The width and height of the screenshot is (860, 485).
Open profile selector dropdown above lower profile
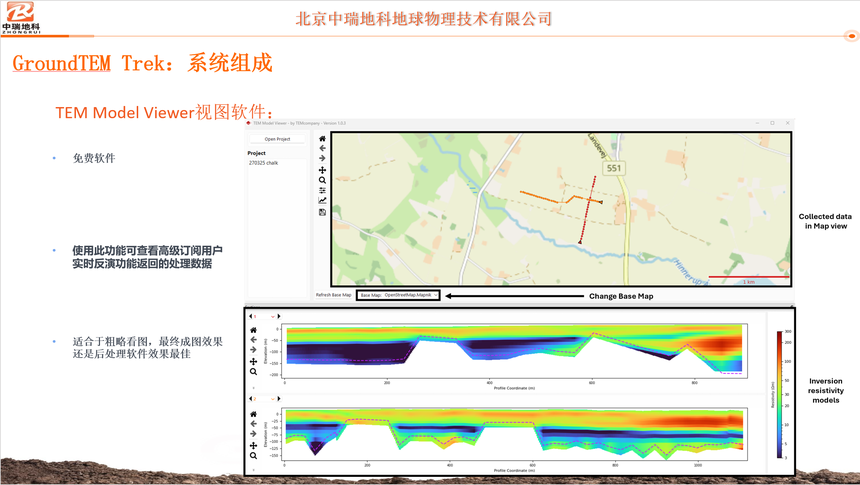click(272, 399)
